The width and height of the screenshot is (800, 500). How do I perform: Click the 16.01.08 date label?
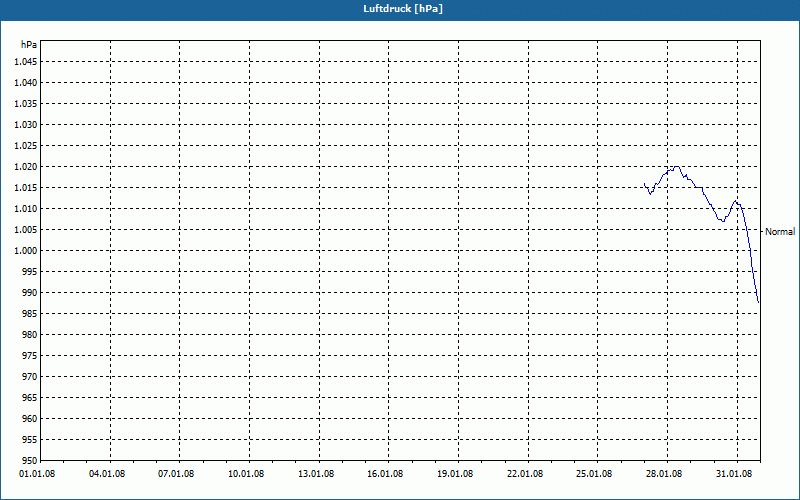tap(385, 473)
